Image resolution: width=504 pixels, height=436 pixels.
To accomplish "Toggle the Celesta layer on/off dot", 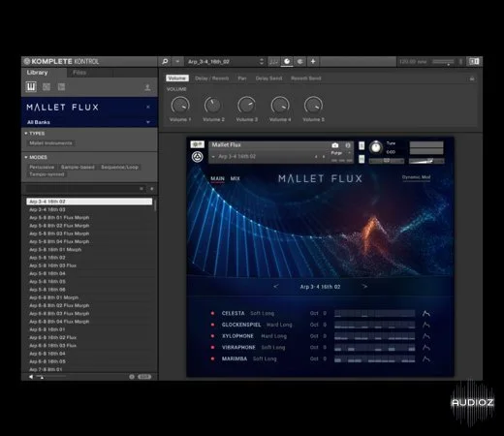I will (212, 313).
